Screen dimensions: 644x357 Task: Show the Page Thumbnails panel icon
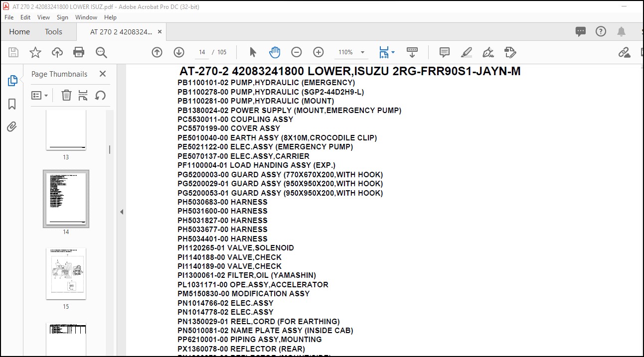coord(12,81)
